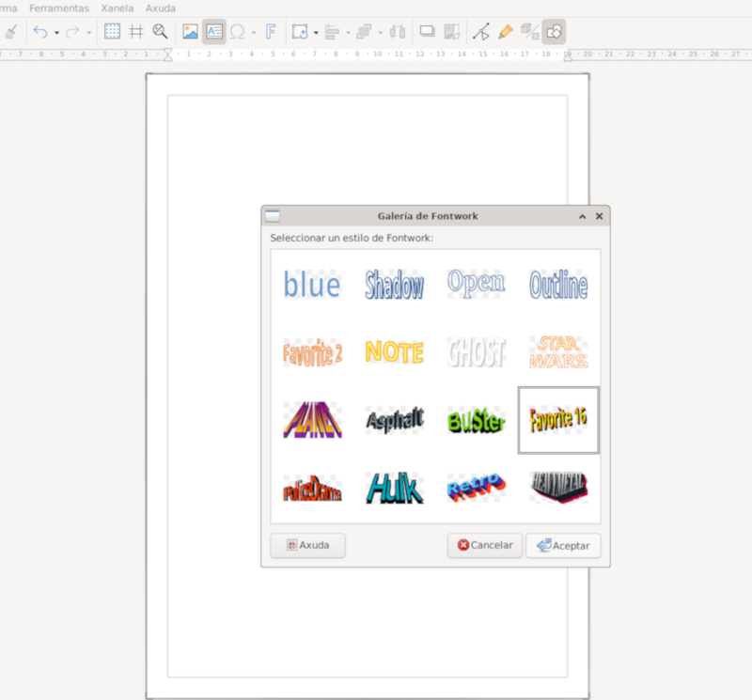Click the Insert Image icon

coord(191,32)
